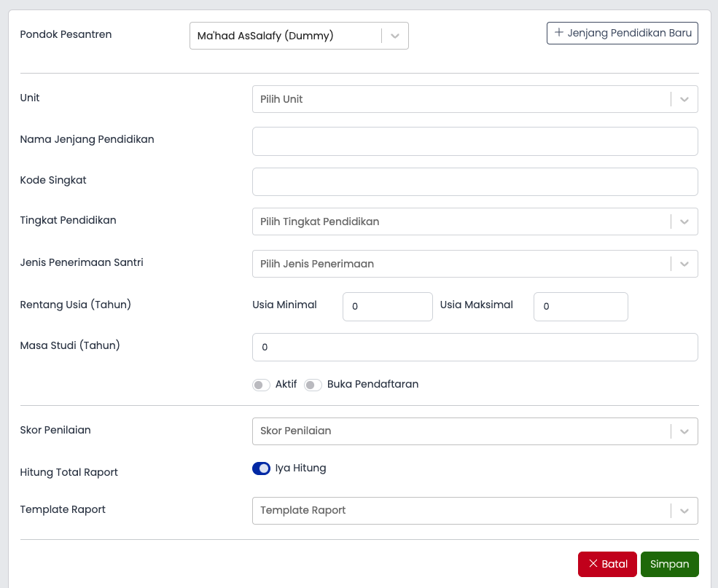Disable the Iya Hitung toggle
718x588 pixels.
pyautogui.click(x=261, y=469)
